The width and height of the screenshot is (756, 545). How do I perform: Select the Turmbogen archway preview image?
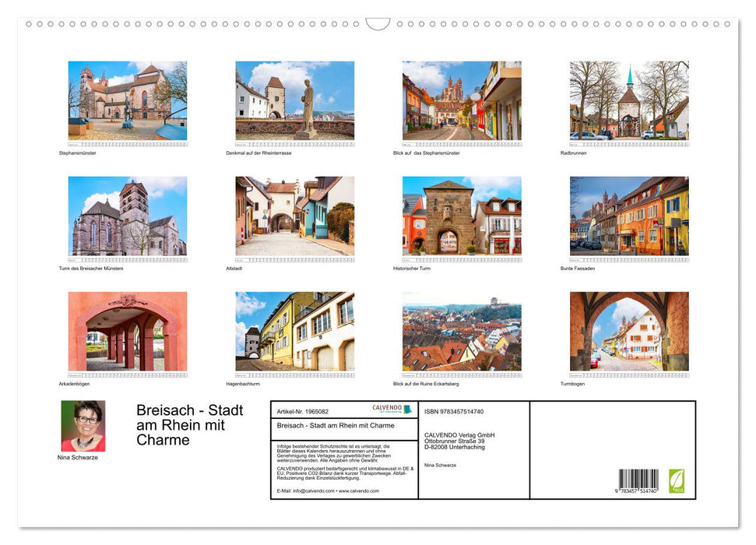pyautogui.click(x=629, y=331)
